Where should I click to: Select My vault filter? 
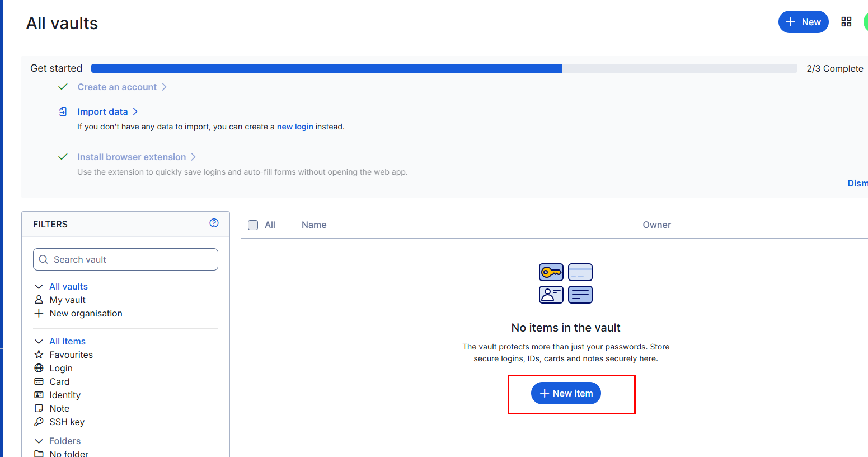pyautogui.click(x=67, y=300)
